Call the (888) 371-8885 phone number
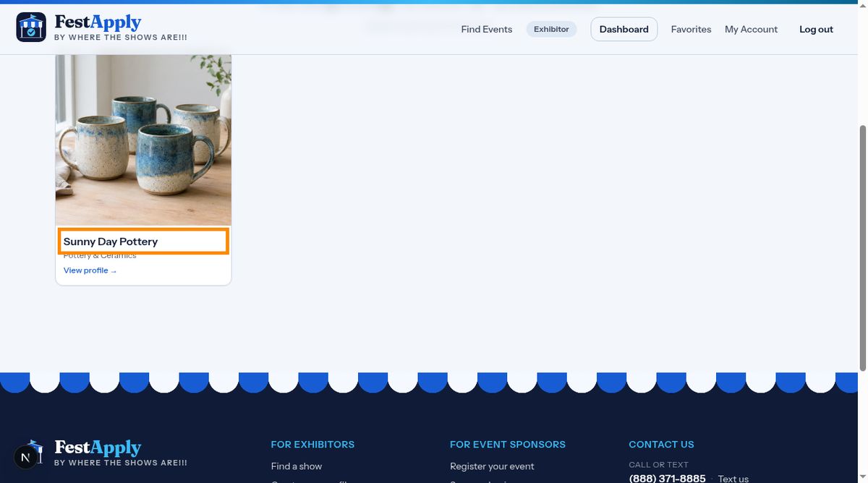This screenshot has width=868, height=483. click(667, 479)
